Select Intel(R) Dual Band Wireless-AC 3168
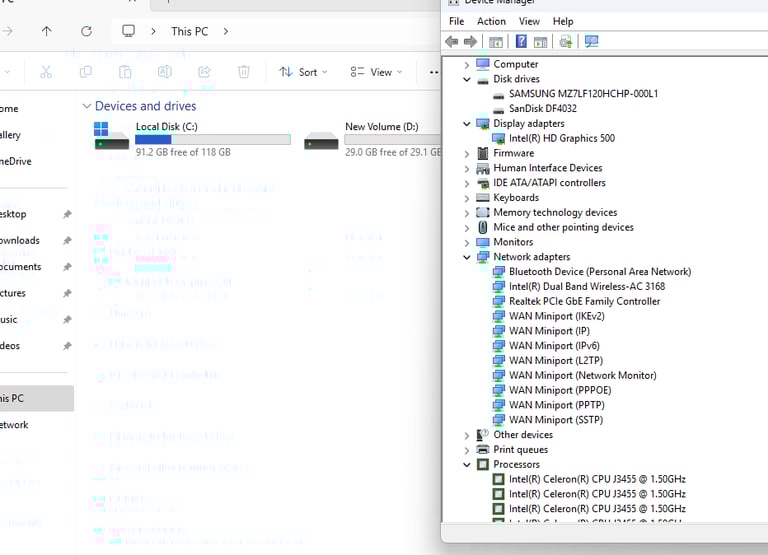768x555 pixels. 587,286
